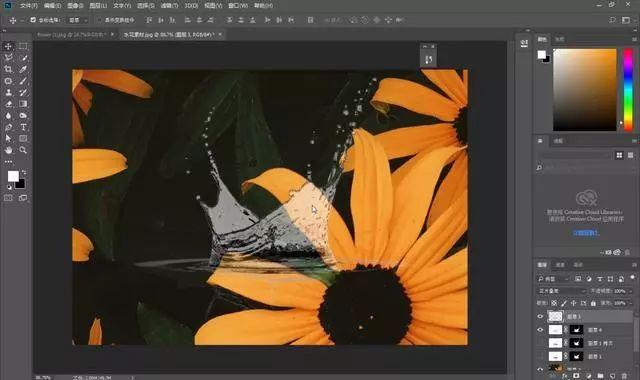Screen dimensions: 640x380
Task: Select the Quick Selection tool
Action: point(23,58)
